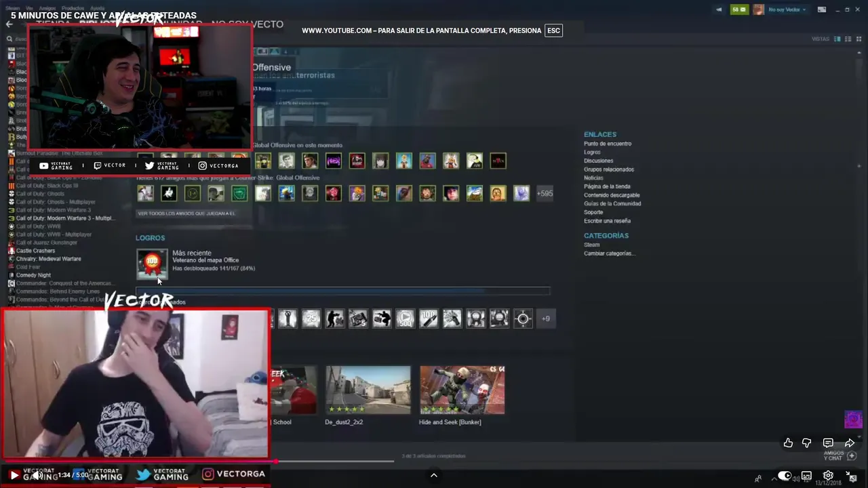This screenshot has height=488, width=868.
Task: Expand the more-videos chevron at bottom center
Action: coord(434,475)
